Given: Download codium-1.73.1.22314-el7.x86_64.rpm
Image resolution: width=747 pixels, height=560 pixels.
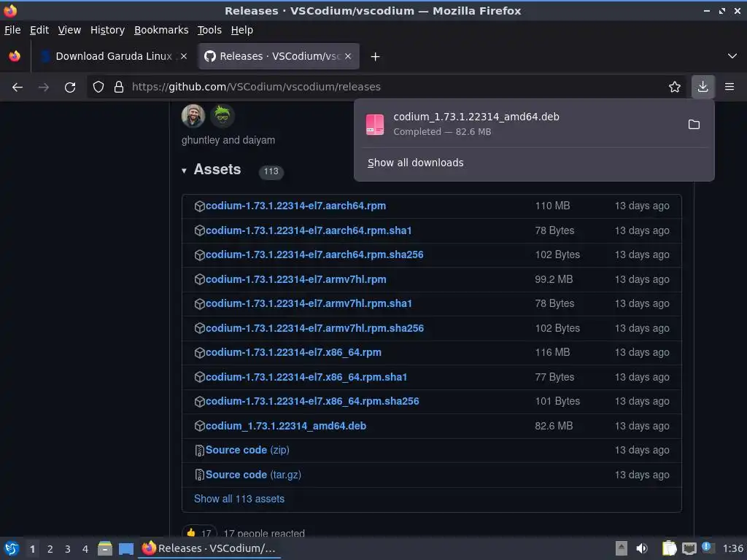Looking at the screenshot, I should [293, 352].
